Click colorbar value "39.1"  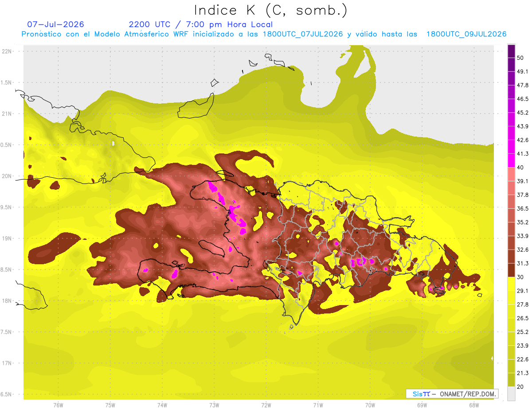tap(522, 181)
